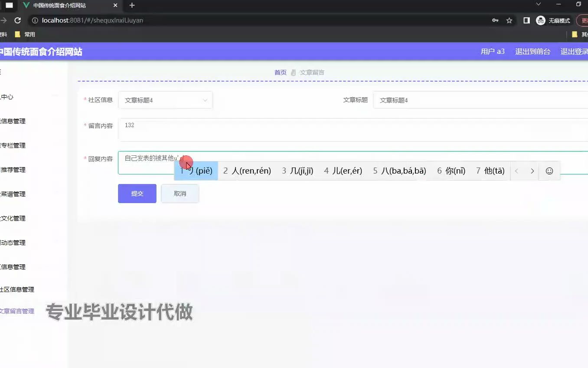The image size is (588, 368).
Task: Click the 提交 button
Action: tap(137, 194)
